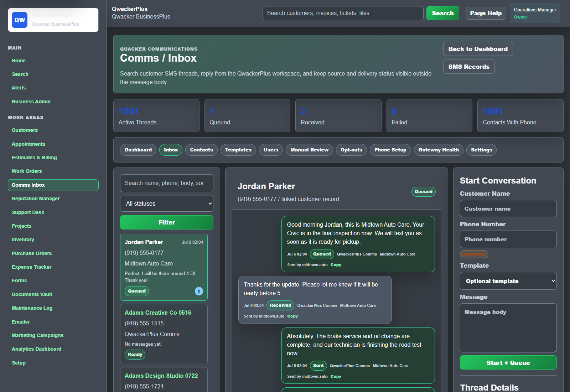Click the Customer name input field
This screenshot has width=570, height=392.
pos(508,208)
